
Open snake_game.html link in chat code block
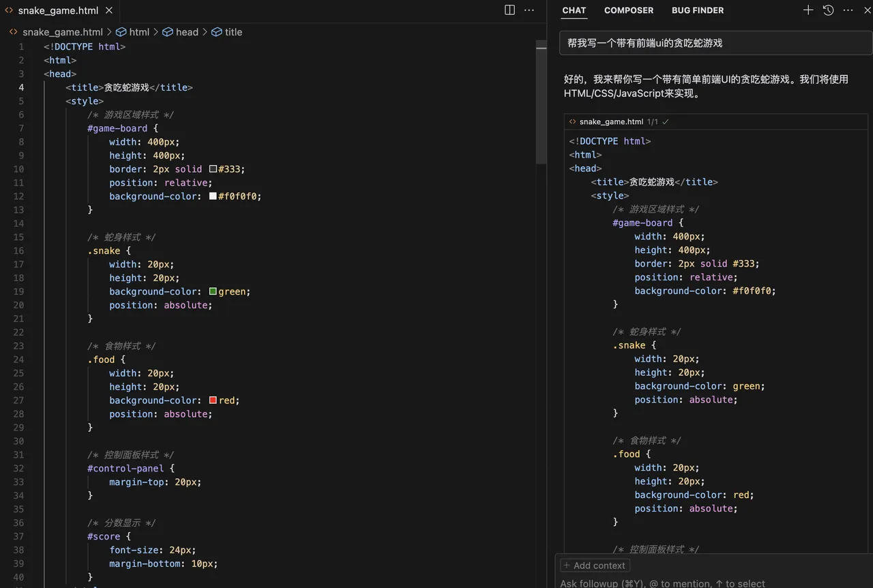pos(611,121)
